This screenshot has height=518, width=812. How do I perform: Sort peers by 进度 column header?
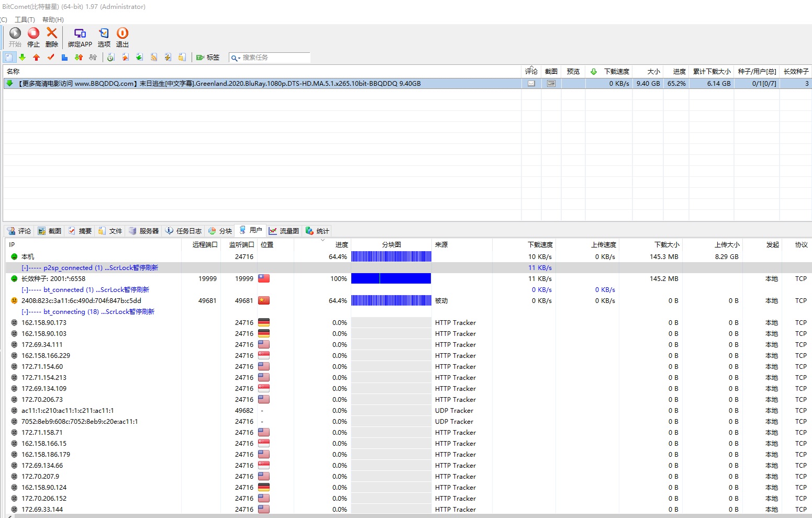pyautogui.click(x=321, y=244)
